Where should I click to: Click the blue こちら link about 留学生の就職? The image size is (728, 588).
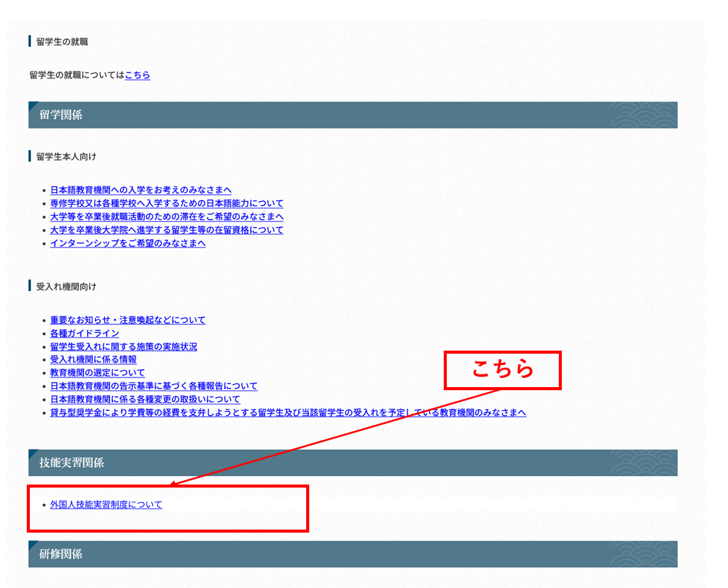[138, 75]
